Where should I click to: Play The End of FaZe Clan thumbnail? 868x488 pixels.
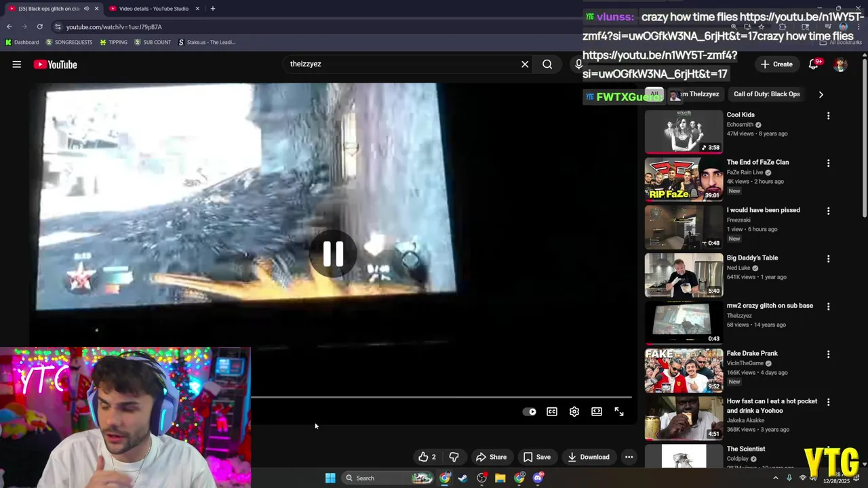pos(684,180)
